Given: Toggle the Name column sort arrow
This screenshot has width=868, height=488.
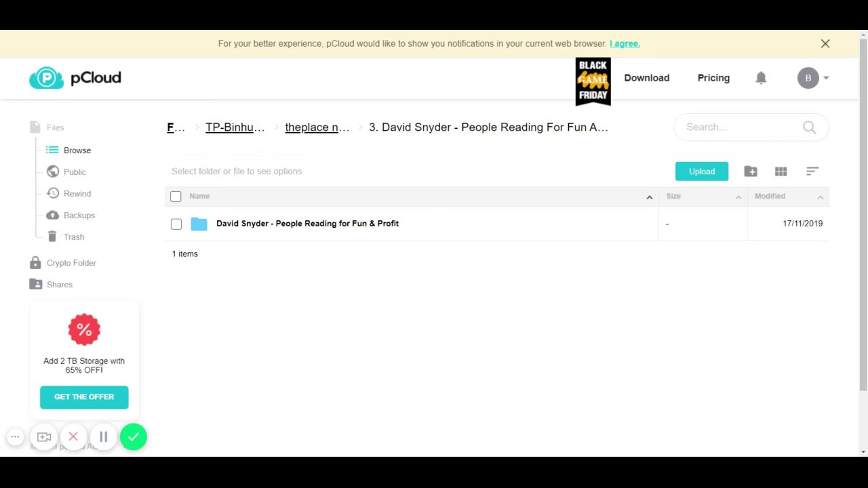Looking at the screenshot, I should pyautogui.click(x=649, y=197).
